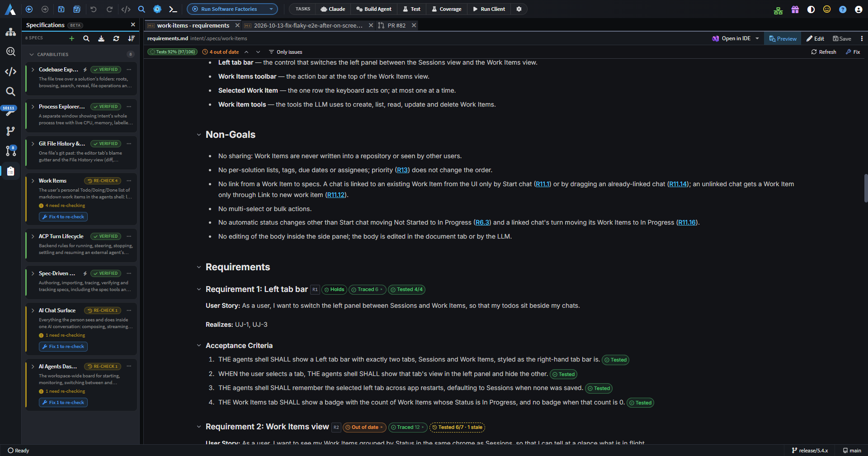Collapse the CAPABILITIES section
868x456 pixels.
pos(32,54)
